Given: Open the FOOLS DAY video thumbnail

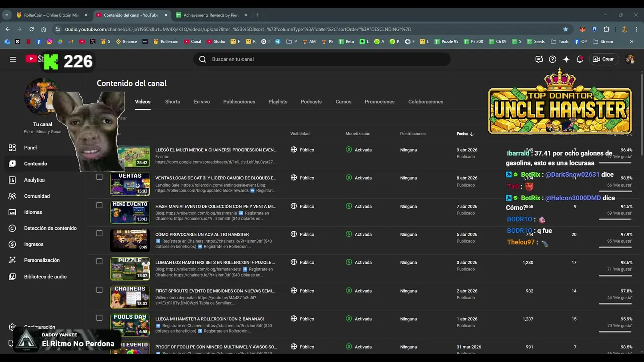Looking at the screenshot, I should point(130,325).
